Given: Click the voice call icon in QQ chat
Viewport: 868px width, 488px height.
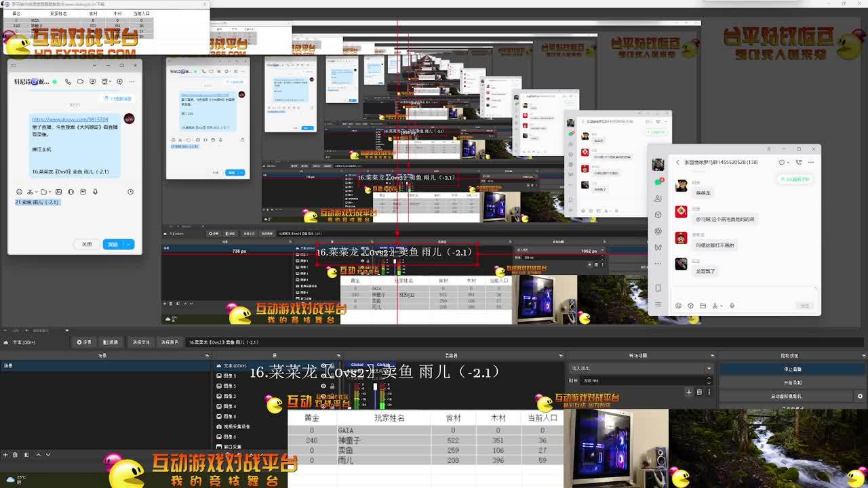Looking at the screenshot, I should tap(68, 81).
